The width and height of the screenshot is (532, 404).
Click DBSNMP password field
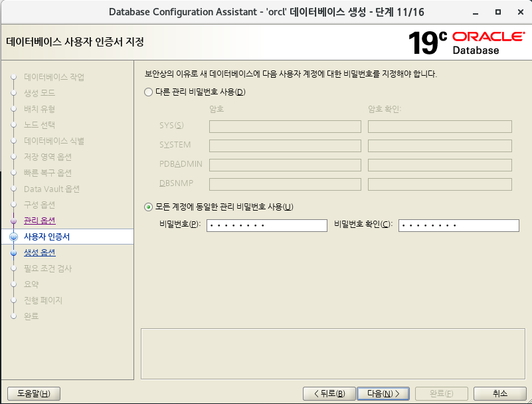285,185
